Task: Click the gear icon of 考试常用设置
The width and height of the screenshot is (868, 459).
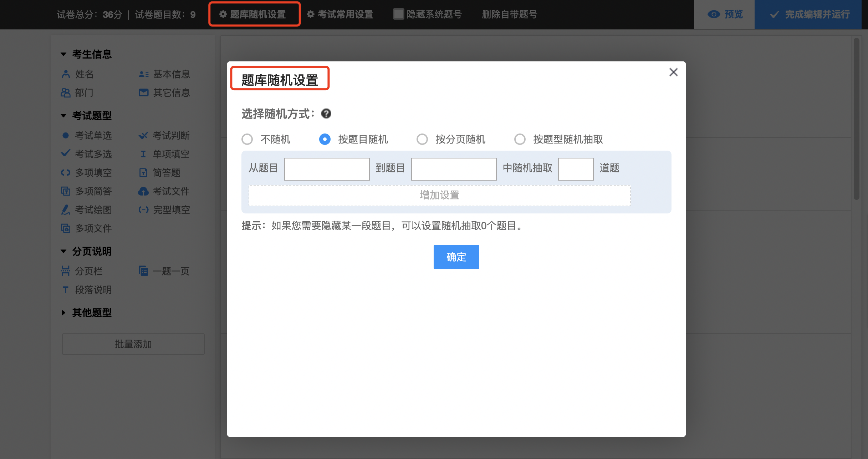Action: click(x=311, y=14)
